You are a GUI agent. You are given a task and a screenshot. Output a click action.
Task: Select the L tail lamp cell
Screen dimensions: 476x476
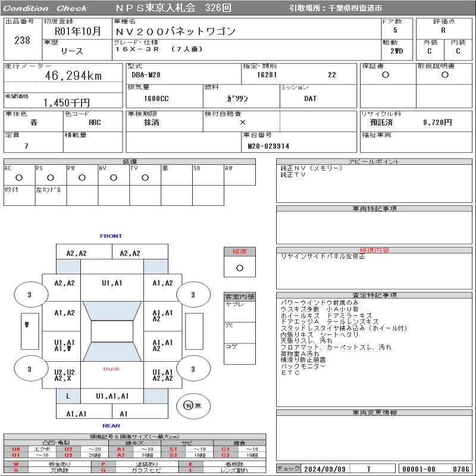[68, 396]
